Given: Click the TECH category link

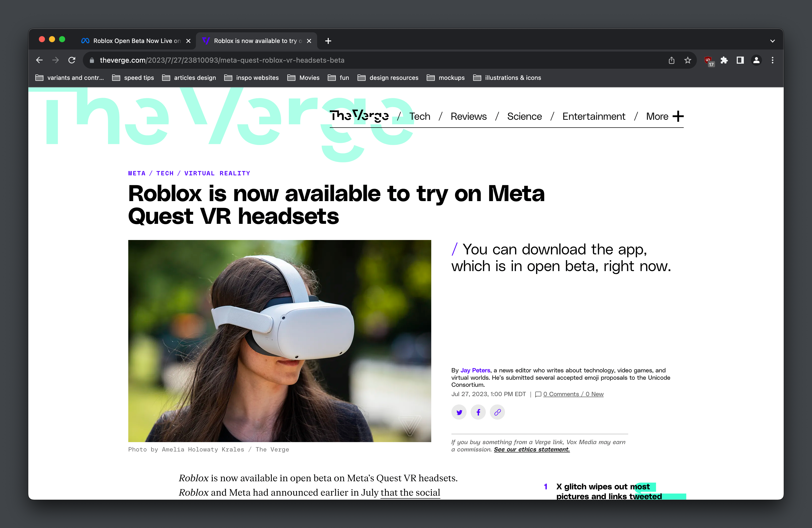Looking at the screenshot, I should pyautogui.click(x=165, y=173).
